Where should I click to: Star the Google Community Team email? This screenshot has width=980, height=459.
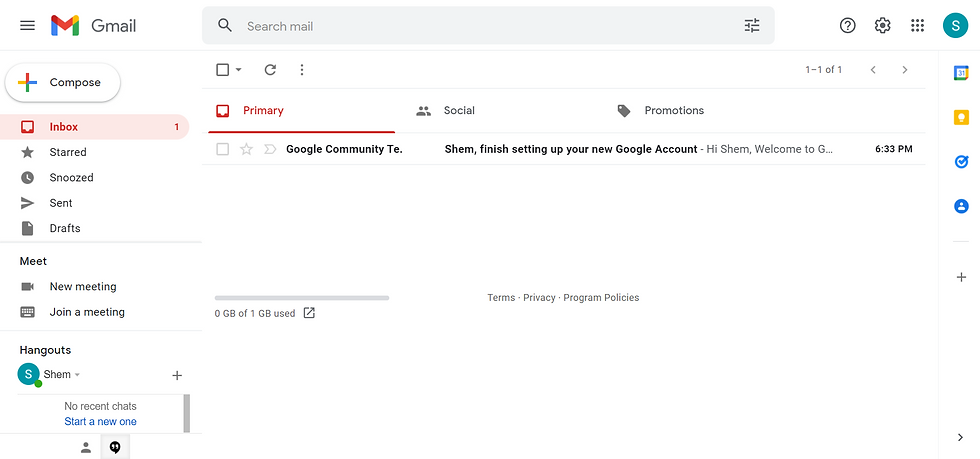246,149
